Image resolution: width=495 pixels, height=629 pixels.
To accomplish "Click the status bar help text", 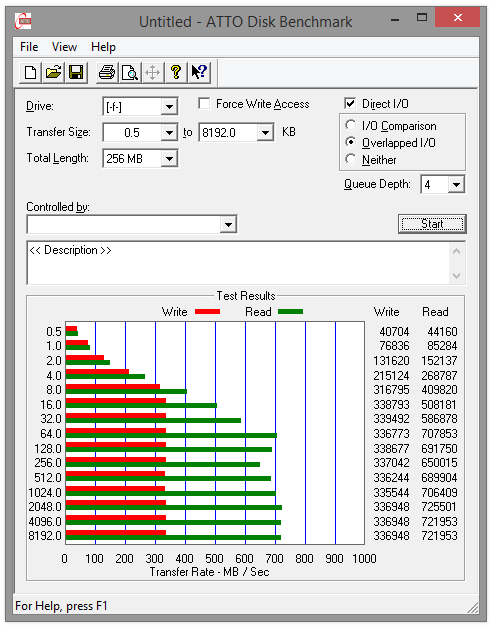I will pos(61,606).
